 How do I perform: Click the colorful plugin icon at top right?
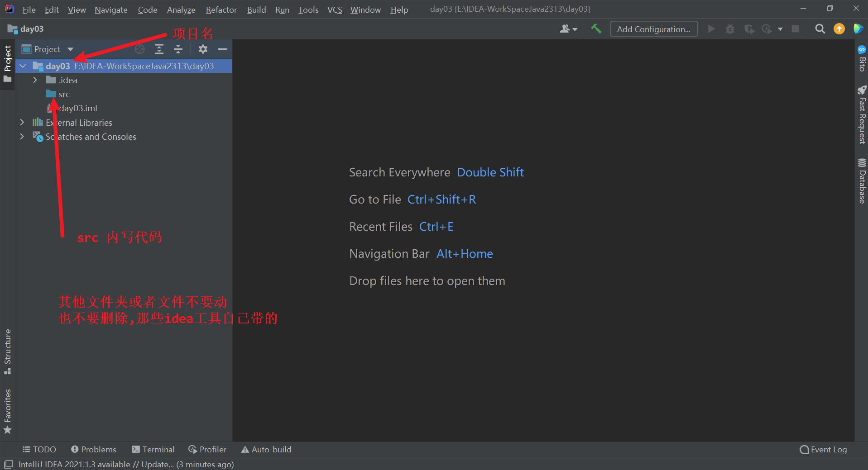coord(858,29)
